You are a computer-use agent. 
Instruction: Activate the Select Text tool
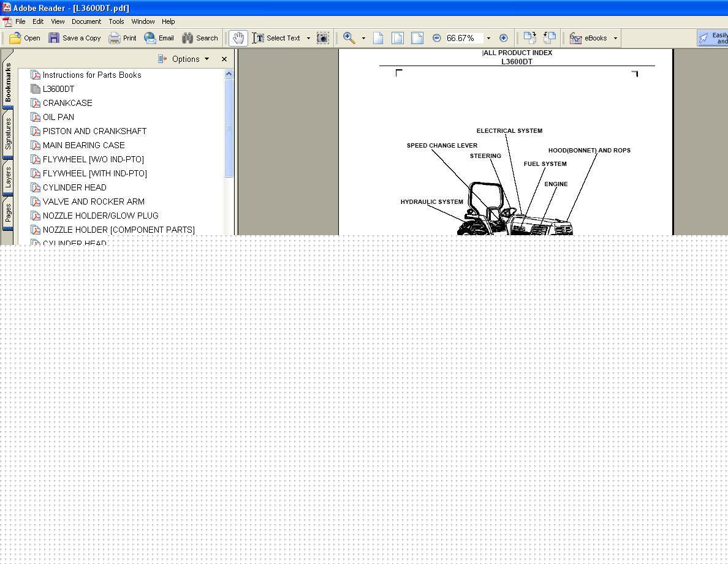click(x=276, y=38)
